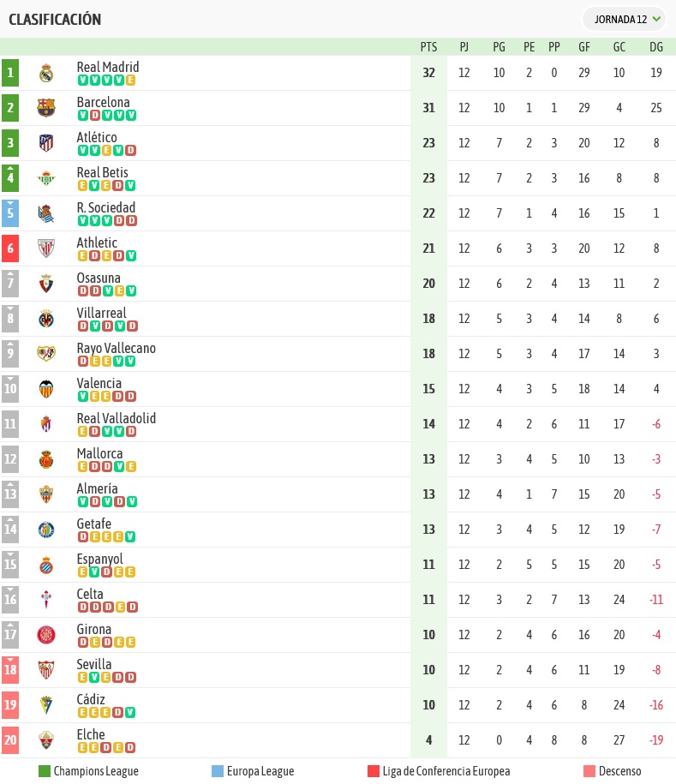Open the Jornada 12 dropdown
The width and height of the screenshot is (676, 784).
[x=624, y=20]
